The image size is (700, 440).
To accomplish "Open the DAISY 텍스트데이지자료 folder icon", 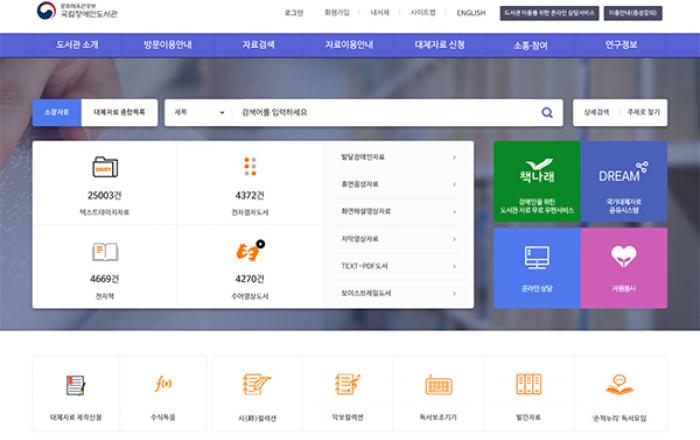I will (104, 167).
